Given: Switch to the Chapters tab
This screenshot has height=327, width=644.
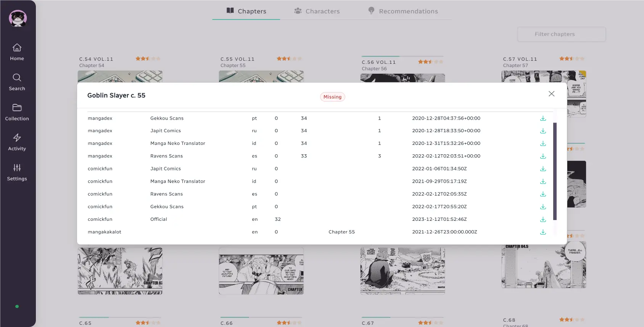Looking at the screenshot, I should tap(246, 11).
